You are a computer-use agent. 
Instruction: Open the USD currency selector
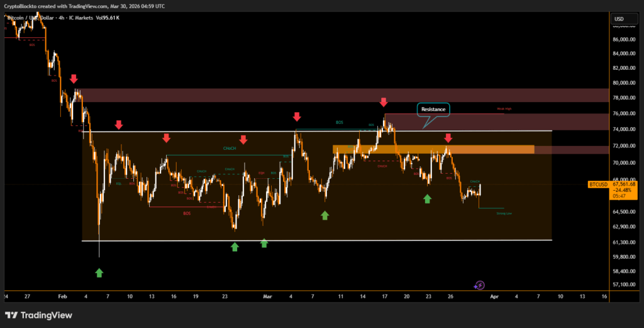618,18
